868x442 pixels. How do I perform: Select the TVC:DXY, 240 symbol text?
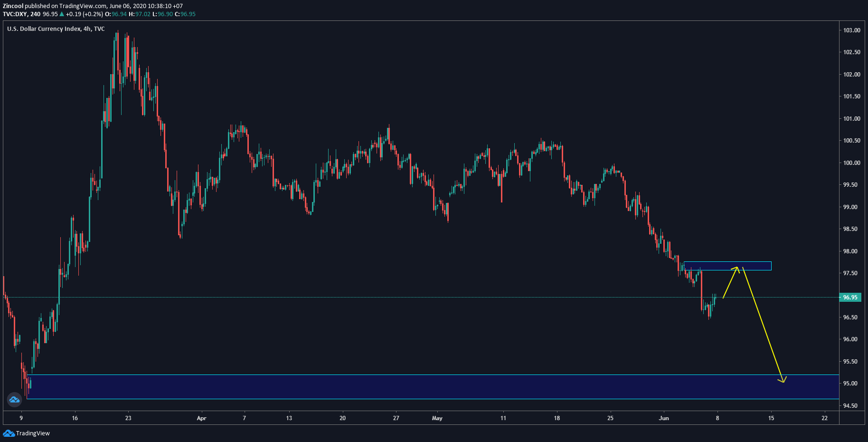click(21, 14)
